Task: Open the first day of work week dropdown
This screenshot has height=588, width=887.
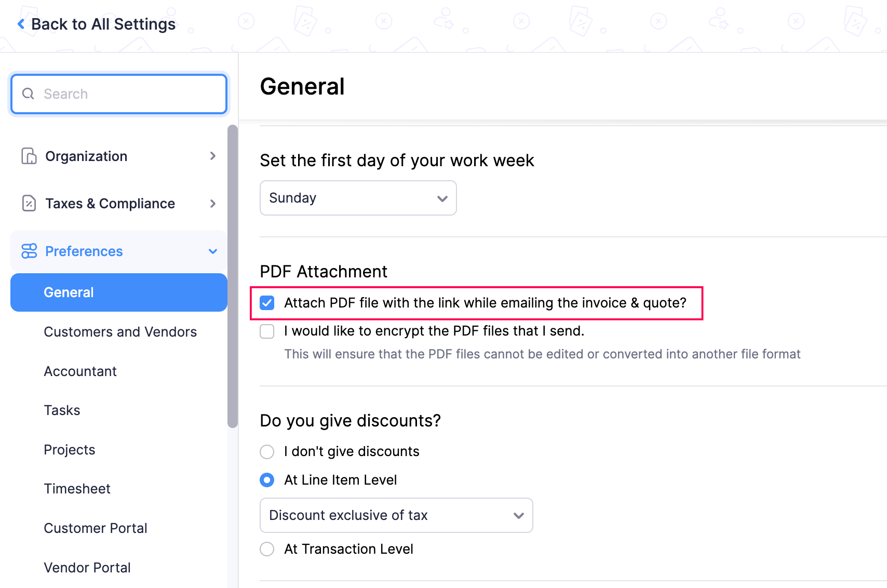Action: coord(358,198)
